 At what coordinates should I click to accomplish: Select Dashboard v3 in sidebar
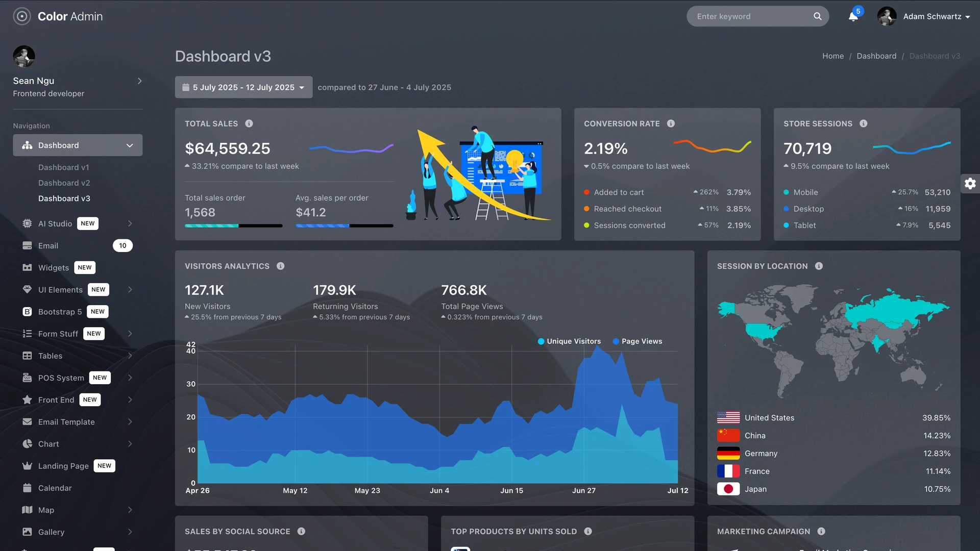(x=64, y=198)
